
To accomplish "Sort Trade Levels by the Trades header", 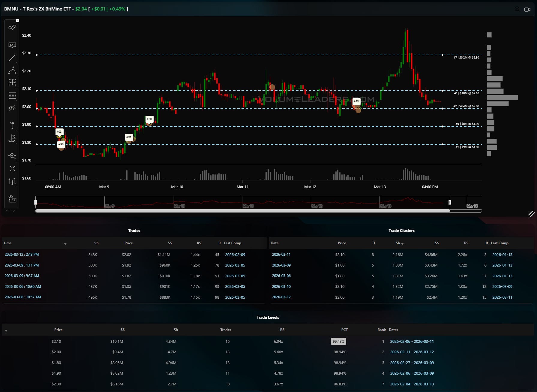I will [226, 330].
